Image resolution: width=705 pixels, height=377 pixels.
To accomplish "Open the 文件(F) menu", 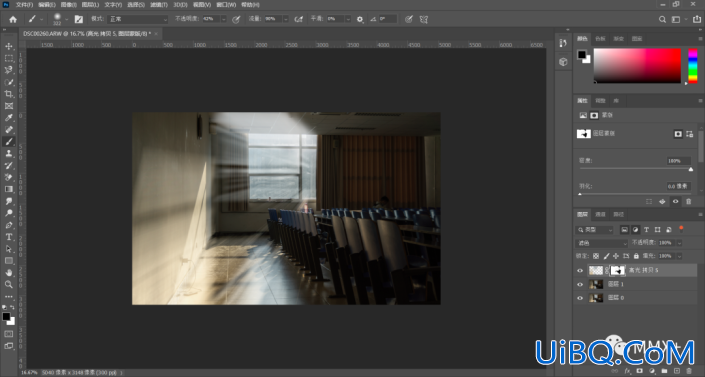I will [x=24, y=4].
